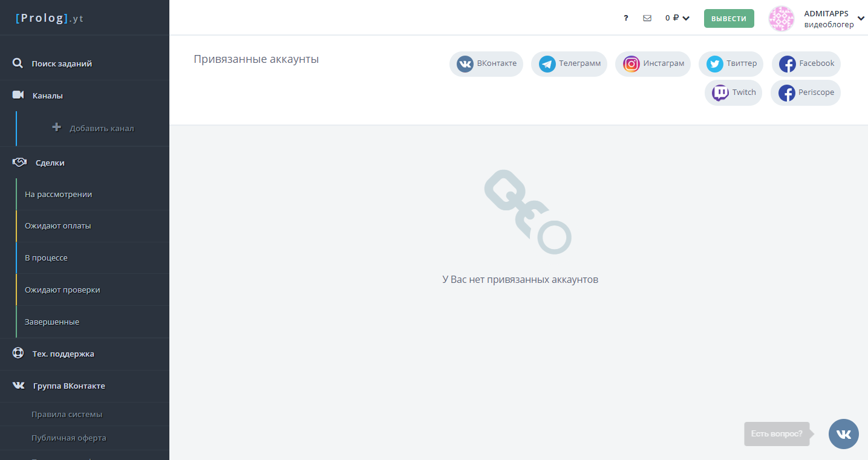Click the question mark help icon

click(626, 18)
